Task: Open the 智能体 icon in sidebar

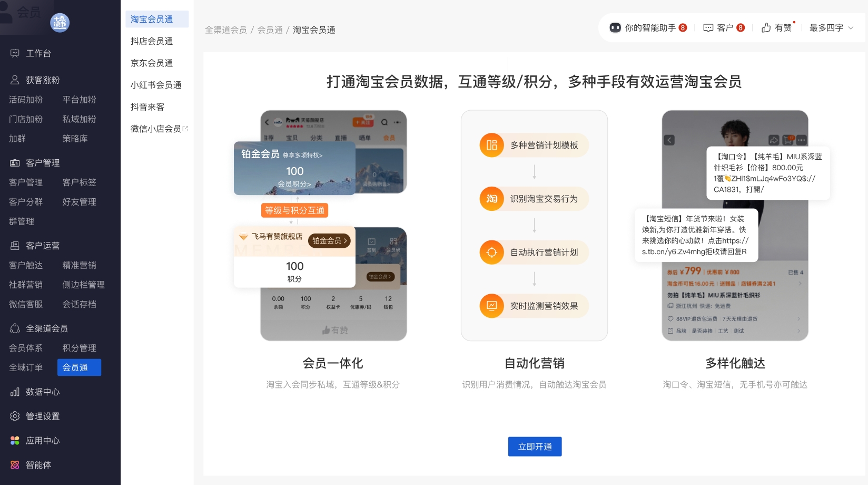Action: pyautogui.click(x=15, y=464)
